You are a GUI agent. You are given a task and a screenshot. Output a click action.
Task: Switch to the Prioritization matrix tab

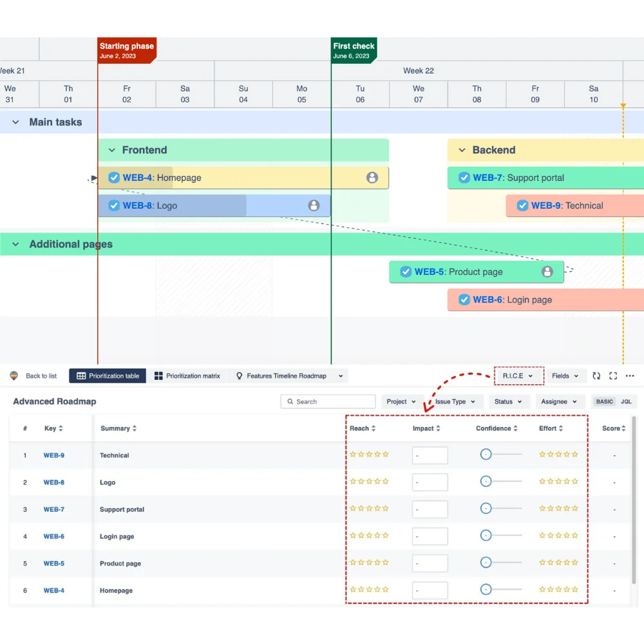(x=187, y=376)
